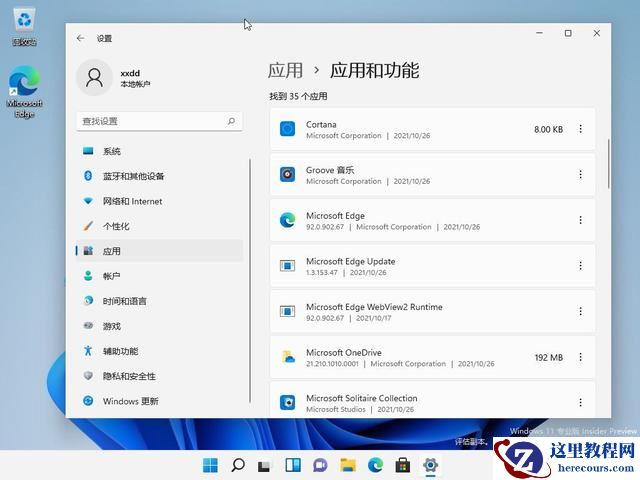
Task: Click the 应用 breadcrumb link
Action: [285, 70]
